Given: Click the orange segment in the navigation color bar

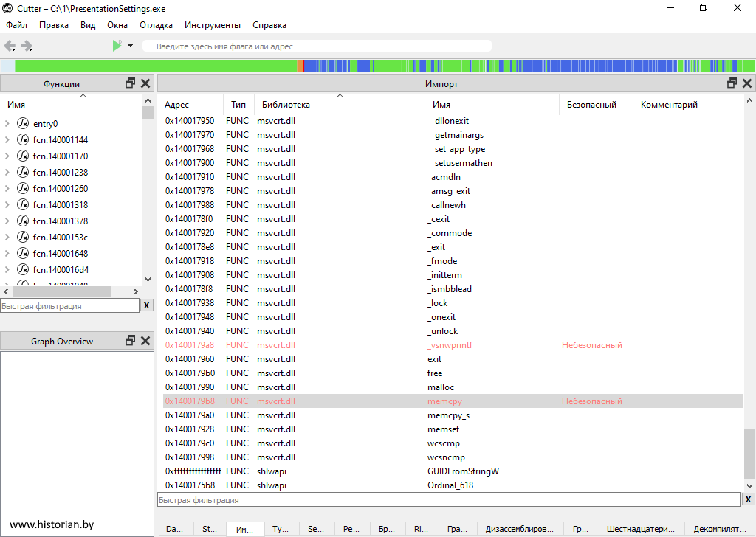Looking at the screenshot, I should [300, 66].
